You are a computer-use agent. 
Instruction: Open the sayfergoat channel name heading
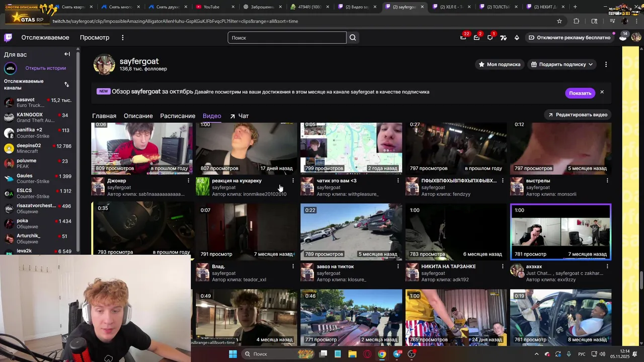click(139, 61)
